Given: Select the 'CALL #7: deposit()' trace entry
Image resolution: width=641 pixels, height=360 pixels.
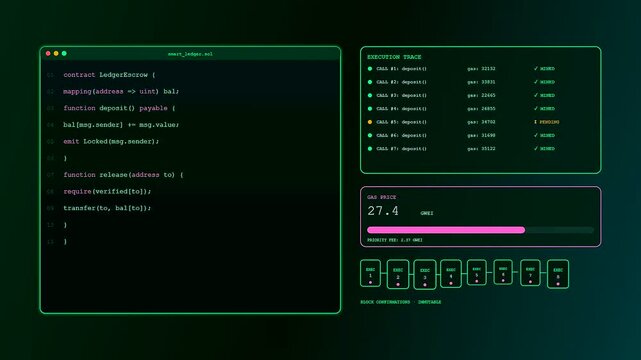Looking at the screenshot, I should point(401,149).
